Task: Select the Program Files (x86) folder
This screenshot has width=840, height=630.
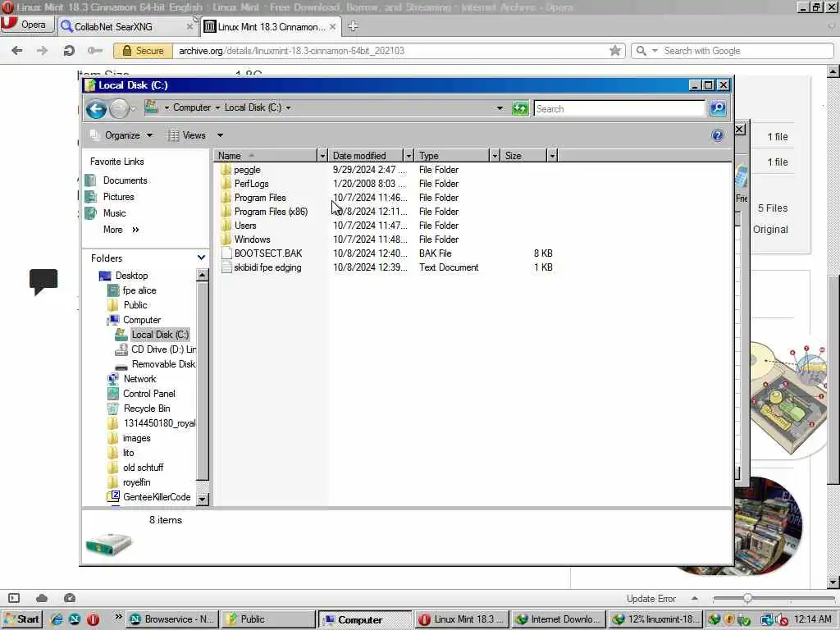Action: pos(271,212)
